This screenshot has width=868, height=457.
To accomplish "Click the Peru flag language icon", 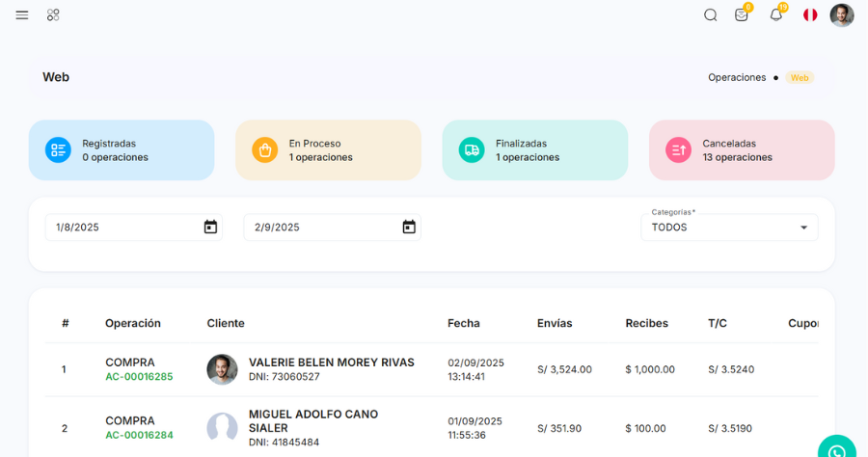I will tap(810, 15).
